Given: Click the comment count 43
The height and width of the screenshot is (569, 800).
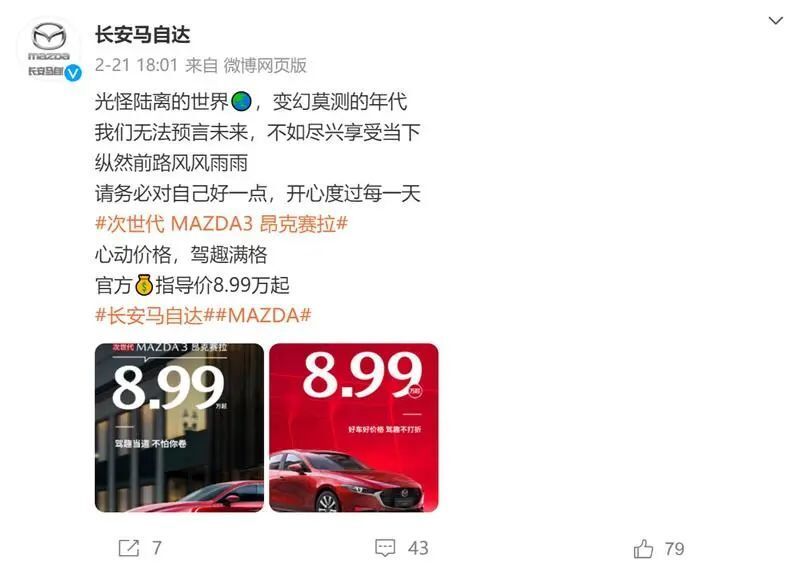Looking at the screenshot, I should (x=418, y=548).
